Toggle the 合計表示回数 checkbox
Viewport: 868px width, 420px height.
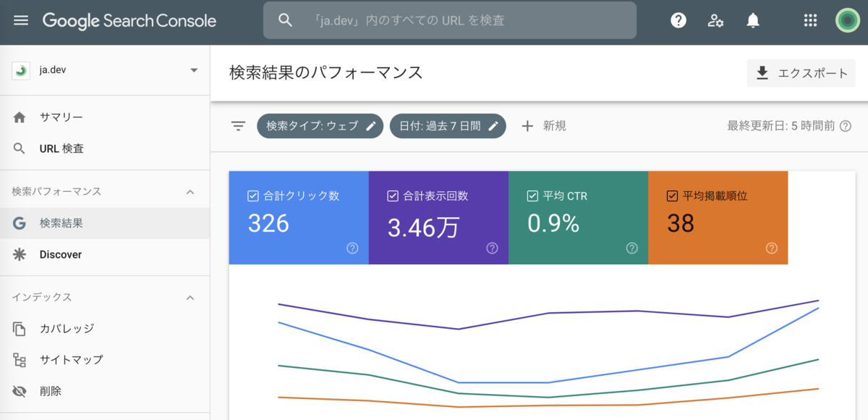[x=393, y=196]
